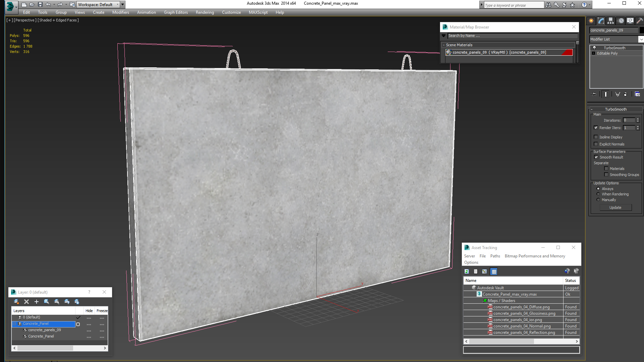This screenshot has height=362, width=644.
Task: Delete layer using X icon
Action: (x=26, y=302)
